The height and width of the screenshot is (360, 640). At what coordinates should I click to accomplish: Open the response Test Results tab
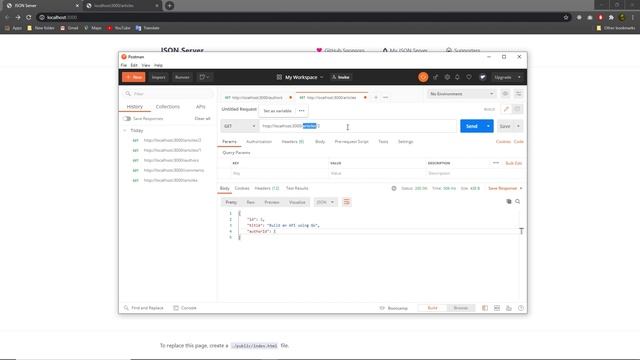click(297, 189)
